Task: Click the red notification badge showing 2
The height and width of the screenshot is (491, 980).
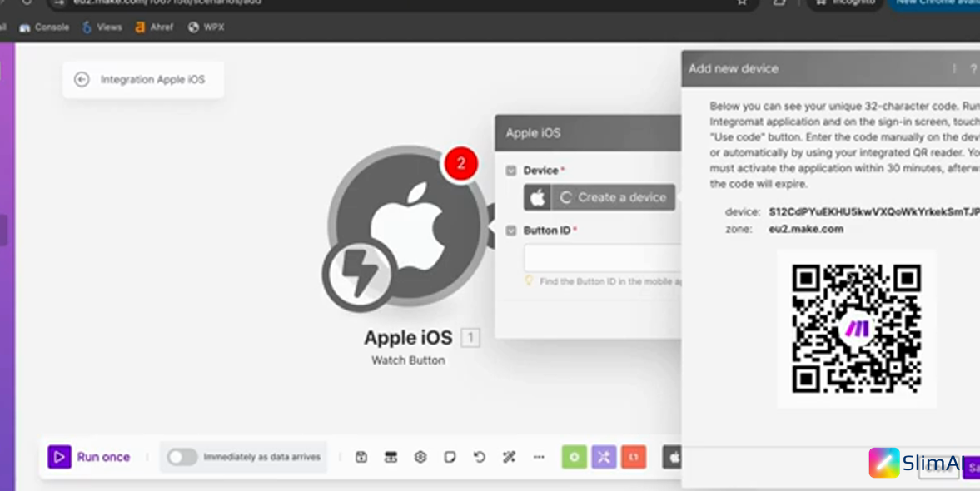Action: pyautogui.click(x=461, y=164)
